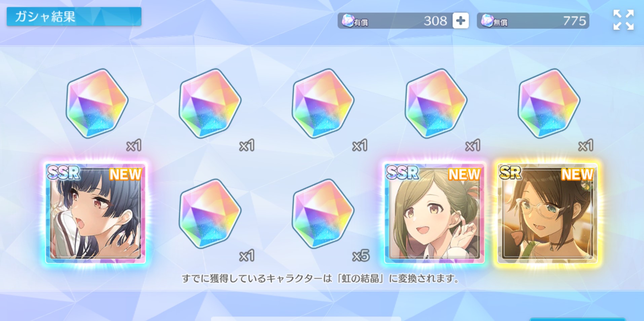The height and width of the screenshot is (321, 644).
Task: Tap the fifth rainbow crystal in top row
Action: point(549,104)
